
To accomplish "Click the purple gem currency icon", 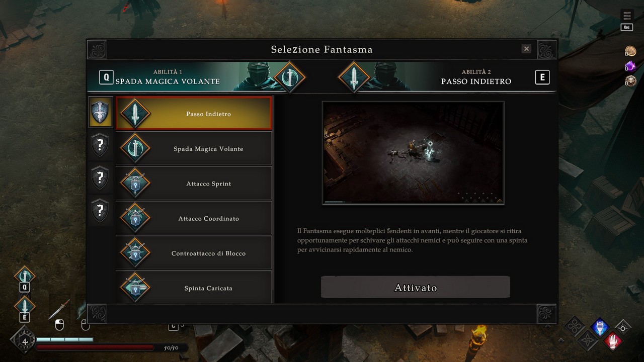I will click(x=630, y=66).
